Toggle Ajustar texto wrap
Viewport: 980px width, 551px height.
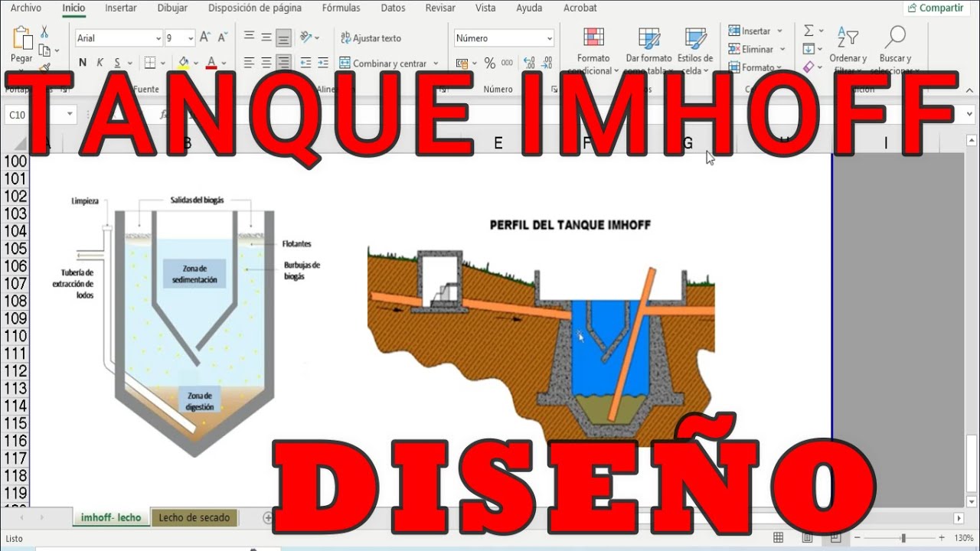click(x=371, y=38)
